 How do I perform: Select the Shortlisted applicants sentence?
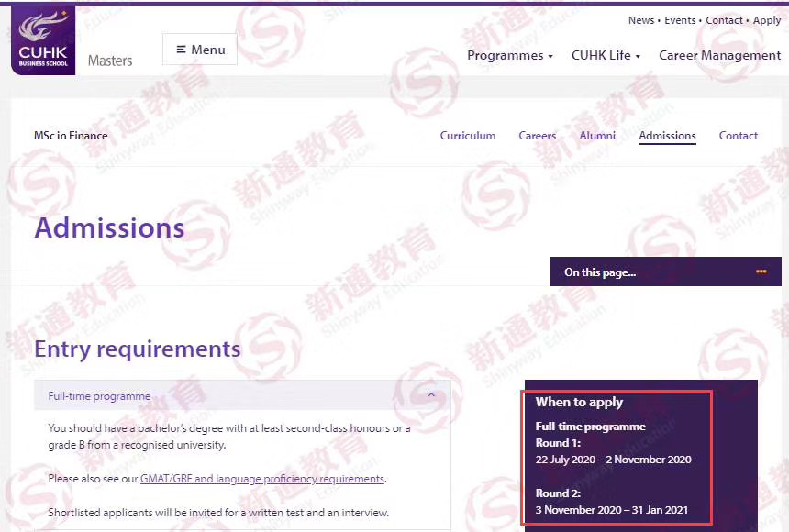(218, 513)
